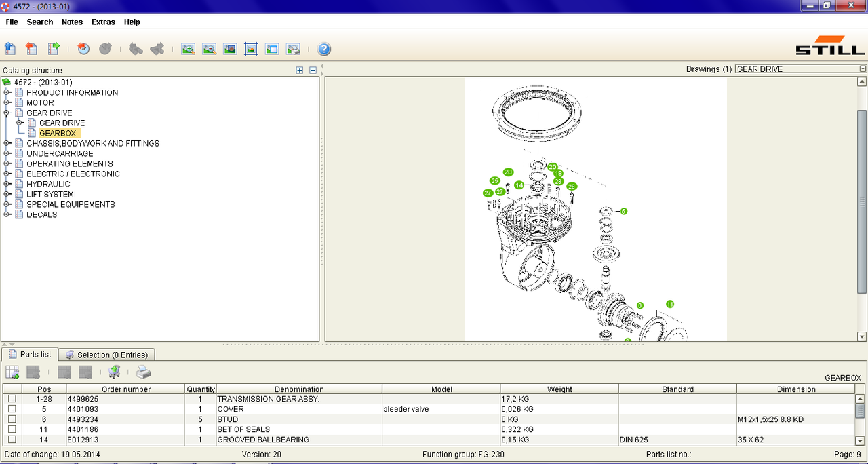Click the third grey grid icon in the parts toolbar
The image size is (868, 464).
point(64,372)
